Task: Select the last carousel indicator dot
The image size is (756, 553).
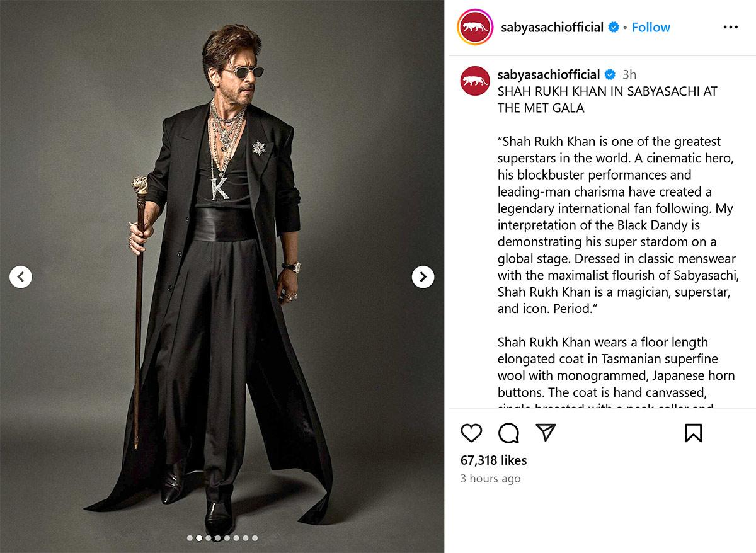Action: [x=255, y=538]
